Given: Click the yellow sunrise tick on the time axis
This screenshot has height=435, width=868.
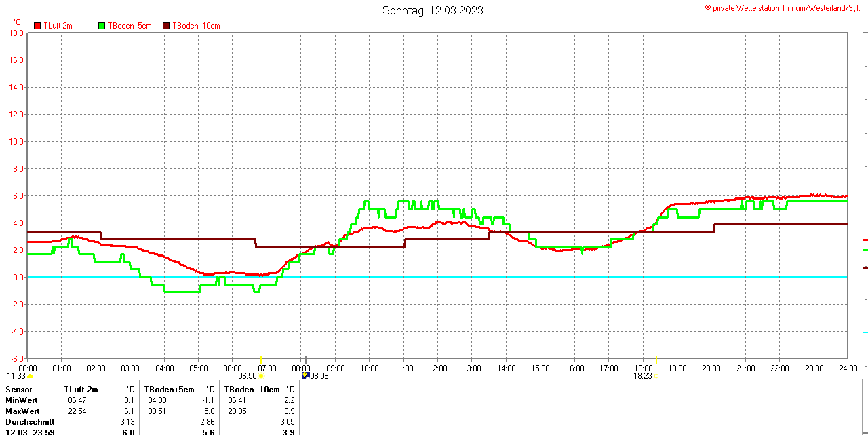Looking at the screenshot, I should [261, 359].
